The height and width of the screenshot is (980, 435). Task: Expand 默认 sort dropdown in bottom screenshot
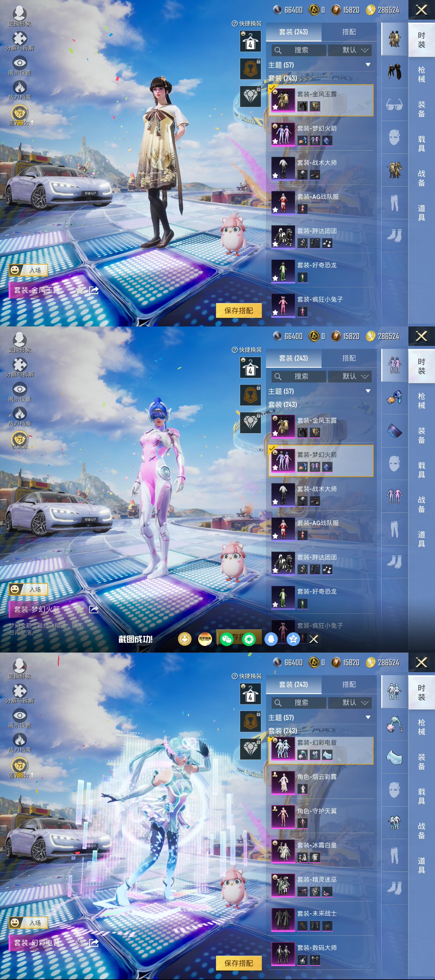click(350, 703)
